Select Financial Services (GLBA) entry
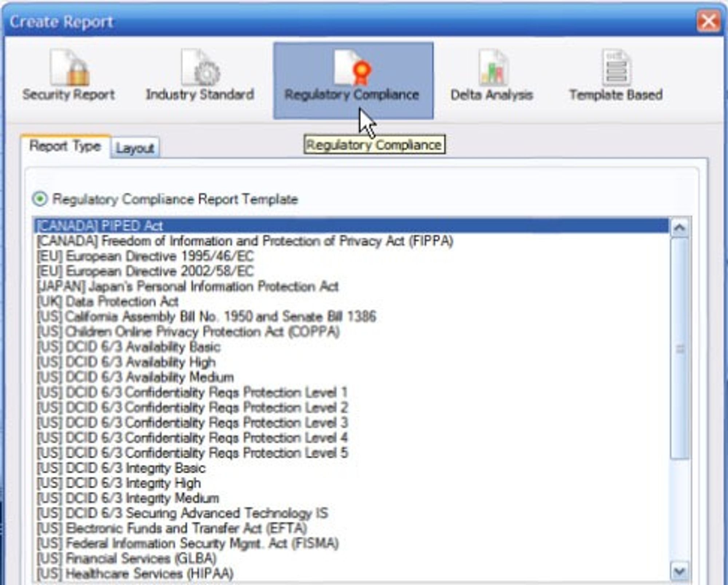Viewport: 728px width, 585px height. coord(352,559)
